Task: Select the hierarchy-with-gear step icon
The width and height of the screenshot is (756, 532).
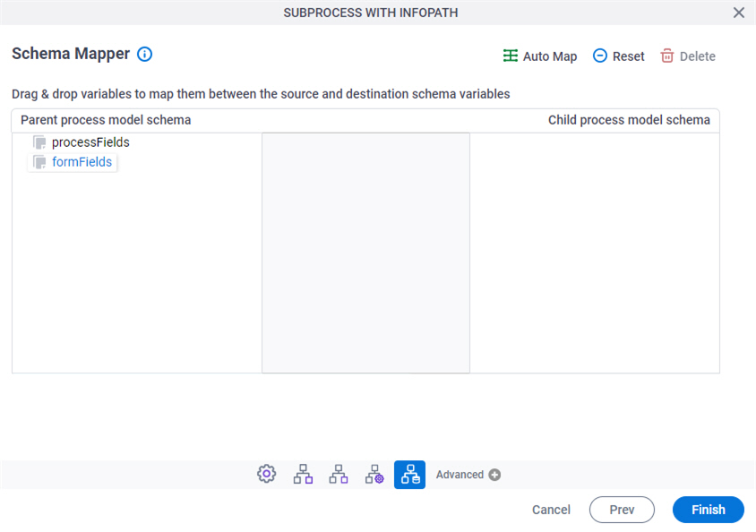Action: (374, 474)
